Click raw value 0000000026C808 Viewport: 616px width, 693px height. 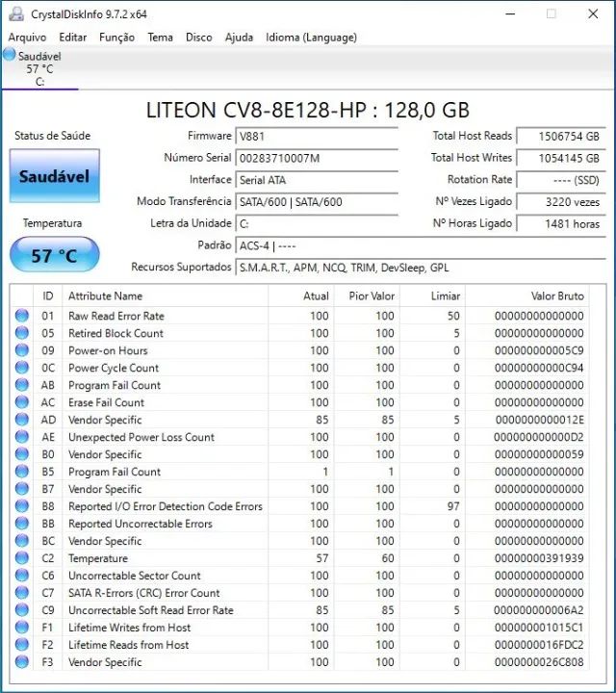539,661
